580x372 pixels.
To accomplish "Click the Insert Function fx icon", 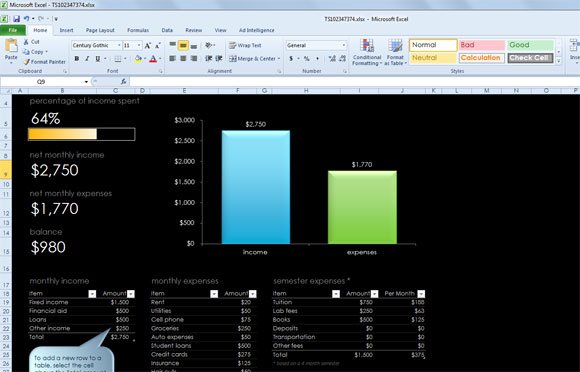I will pyautogui.click(x=124, y=82).
